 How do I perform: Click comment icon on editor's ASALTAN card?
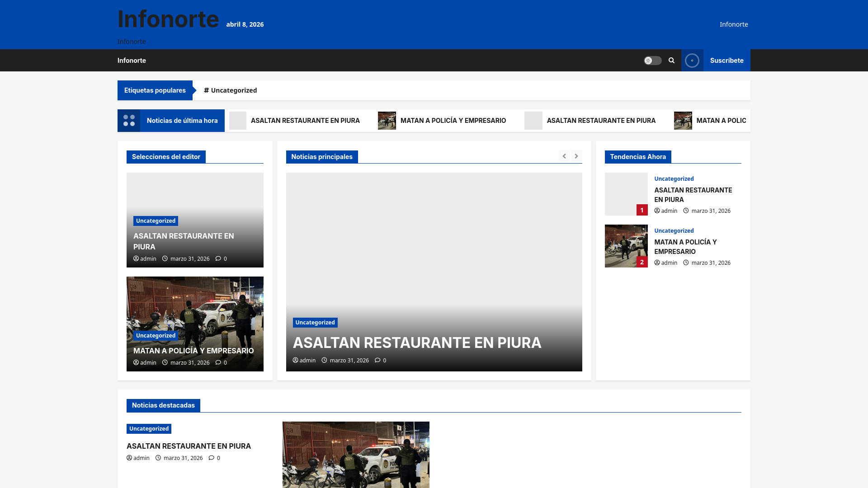[x=218, y=259]
